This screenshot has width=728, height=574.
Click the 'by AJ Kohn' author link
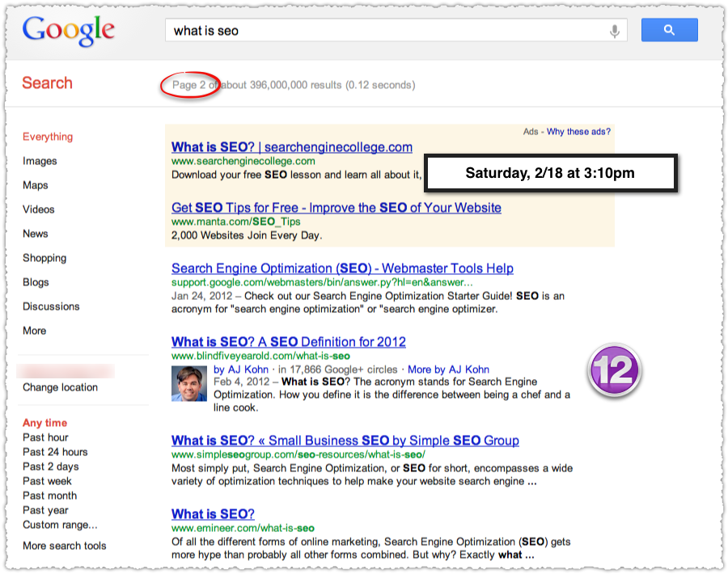point(241,369)
